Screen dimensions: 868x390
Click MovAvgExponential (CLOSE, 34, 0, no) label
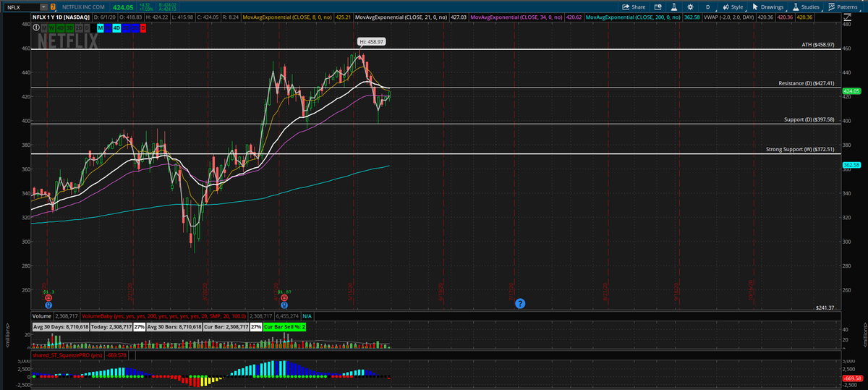point(516,17)
